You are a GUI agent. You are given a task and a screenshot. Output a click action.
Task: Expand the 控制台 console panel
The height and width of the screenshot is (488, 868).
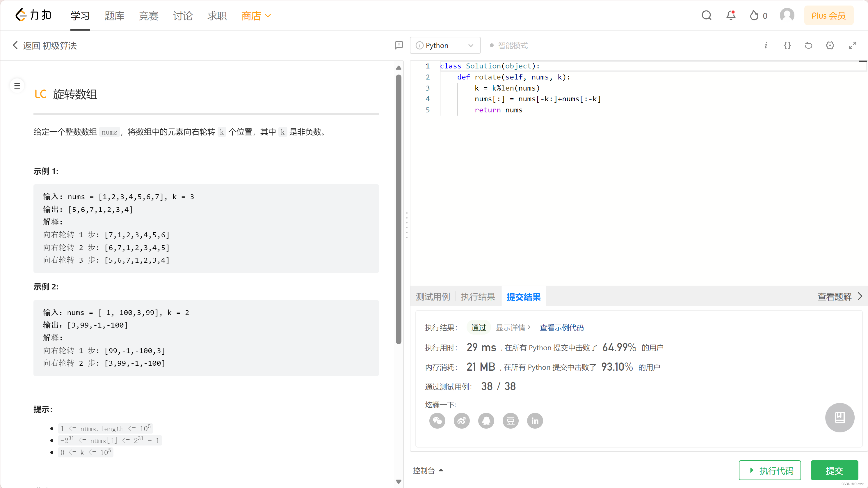pos(428,471)
